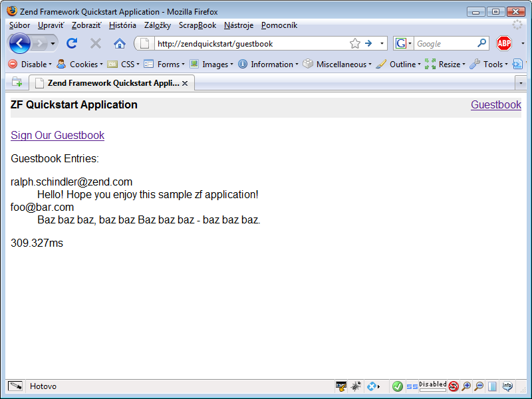Open the Resize toolbar menu
532x399 pixels.
tap(445, 64)
